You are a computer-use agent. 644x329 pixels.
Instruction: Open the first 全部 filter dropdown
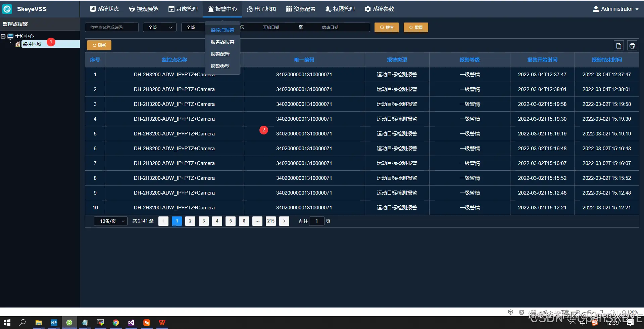[x=160, y=27]
